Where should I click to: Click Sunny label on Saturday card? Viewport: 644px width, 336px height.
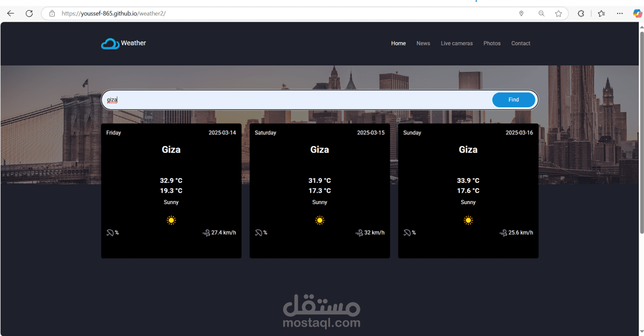[320, 203]
